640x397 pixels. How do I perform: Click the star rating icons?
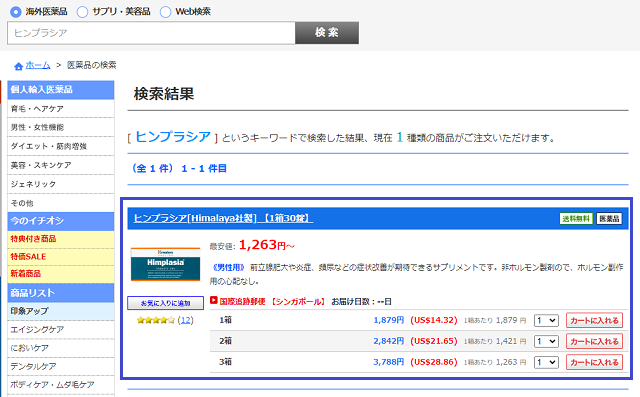coord(156,320)
